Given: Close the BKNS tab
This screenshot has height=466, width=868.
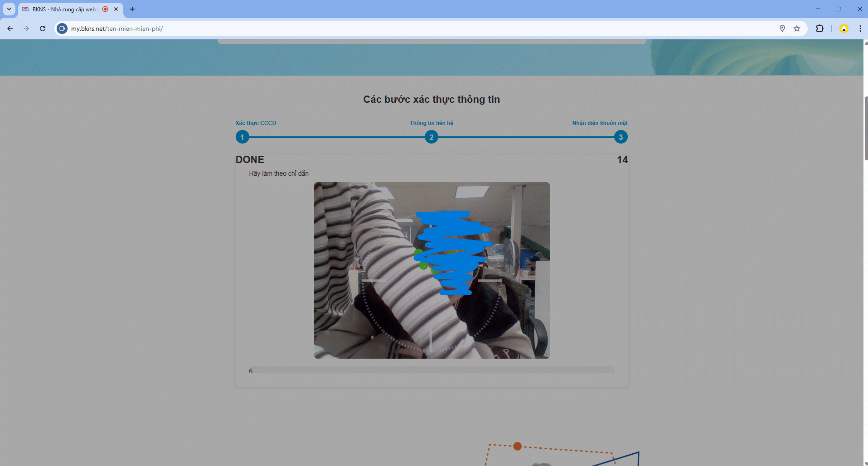Looking at the screenshot, I should (116, 9).
